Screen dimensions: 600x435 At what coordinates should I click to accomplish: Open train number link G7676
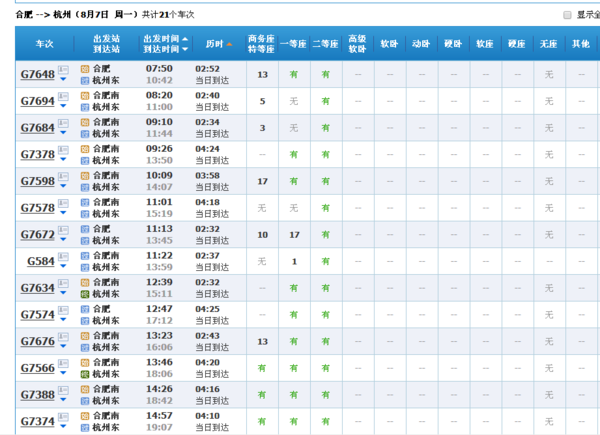[38, 341]
